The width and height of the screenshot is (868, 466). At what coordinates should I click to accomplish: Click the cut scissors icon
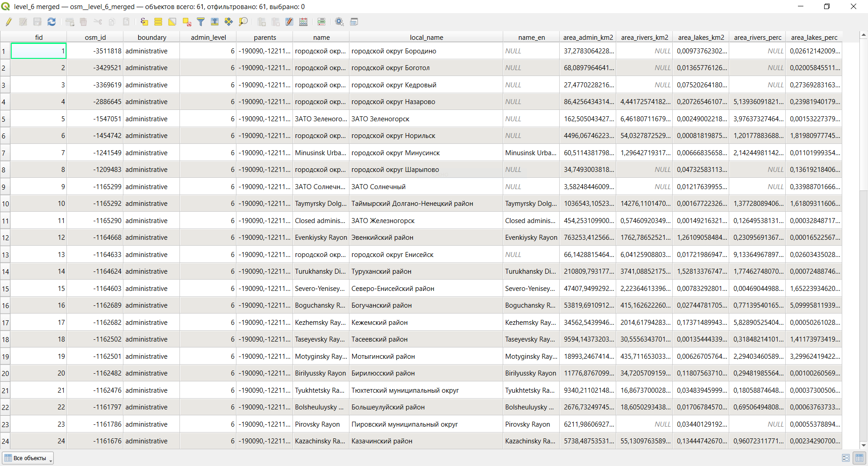(98, 22)
